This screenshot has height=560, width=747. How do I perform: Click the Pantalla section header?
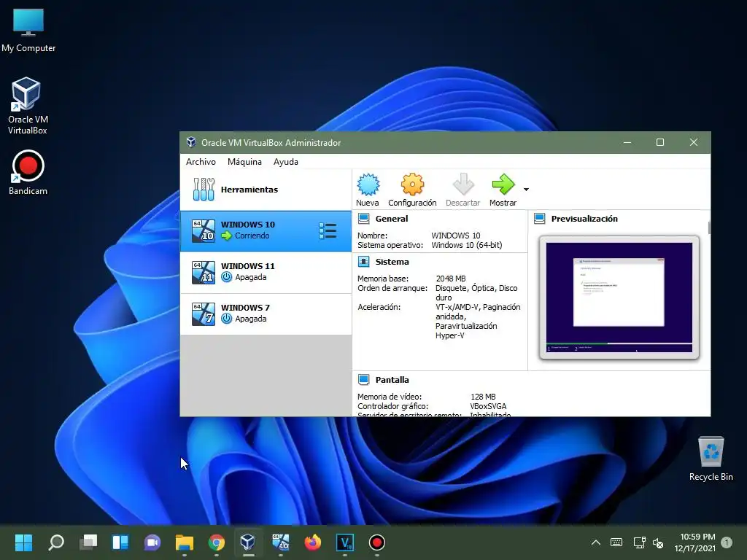tap(392, 379)
